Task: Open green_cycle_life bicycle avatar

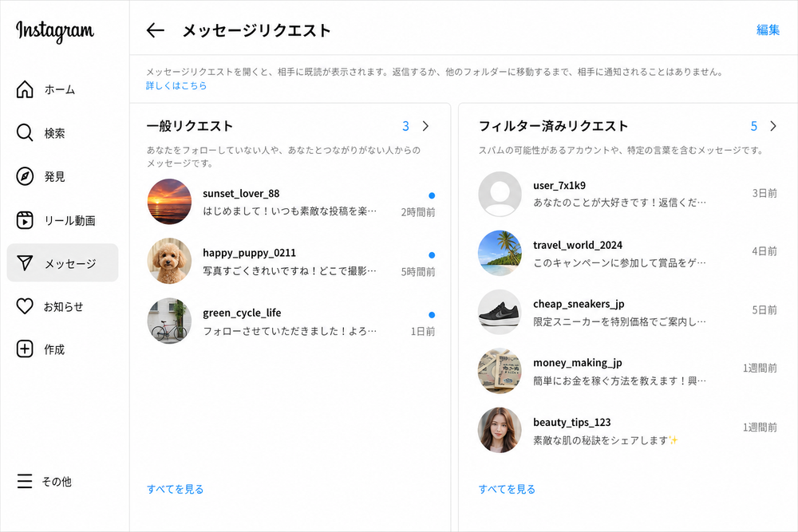Action: pos(169,321)
